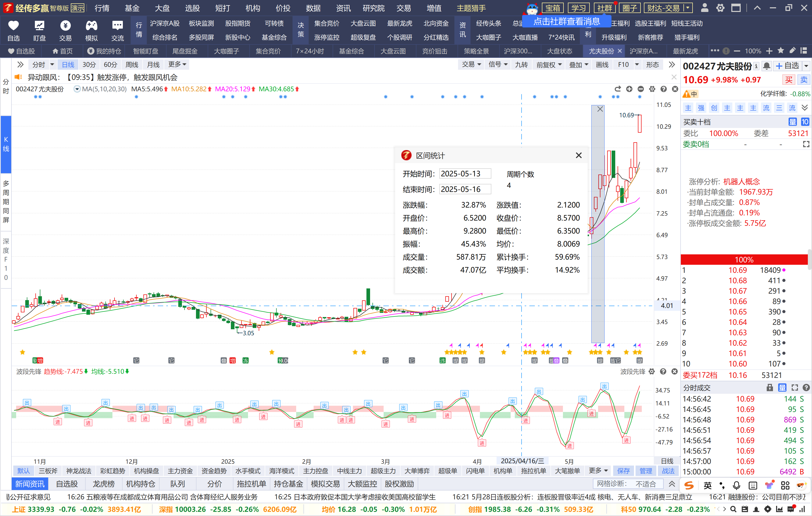This screenshot has height=516, width=812.
Task: Switch to the 竞价狙击 tab
Action: click(x=435, y=51)
